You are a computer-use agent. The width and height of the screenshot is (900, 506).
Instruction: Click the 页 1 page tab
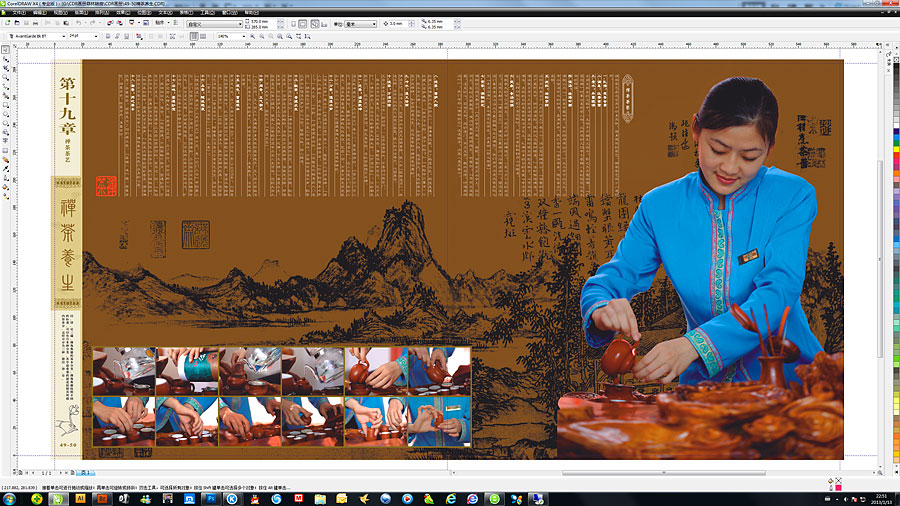pyautogui.click(x=86, y=471)
